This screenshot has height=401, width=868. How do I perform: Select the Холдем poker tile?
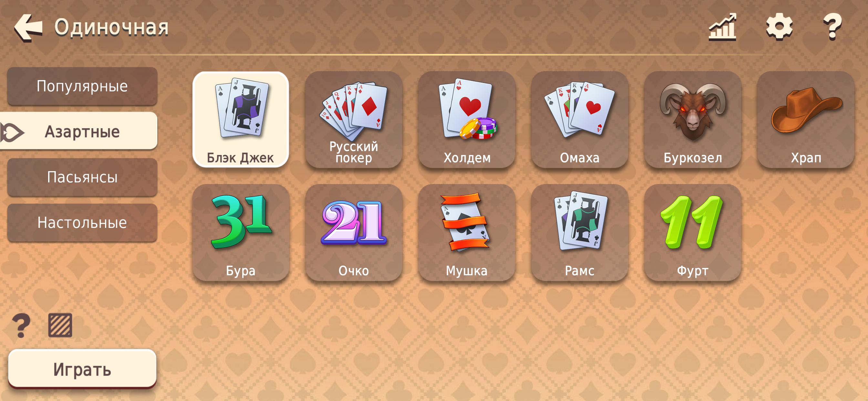coord(467,120)
